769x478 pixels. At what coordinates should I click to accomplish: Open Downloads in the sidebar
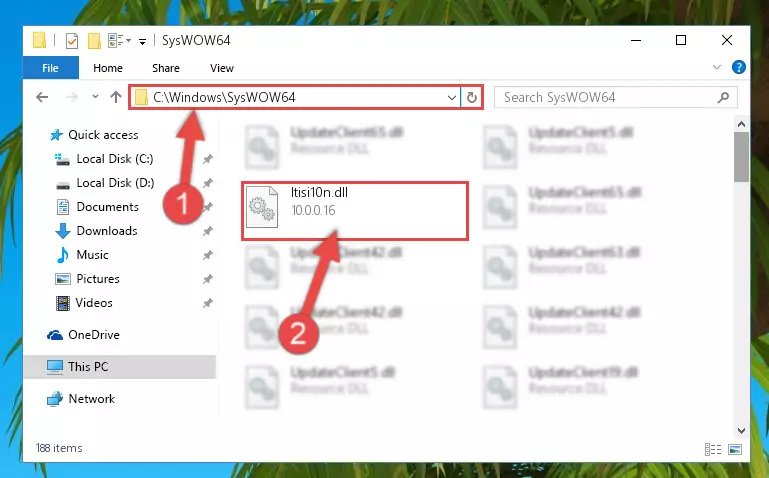tap(107, 231)
